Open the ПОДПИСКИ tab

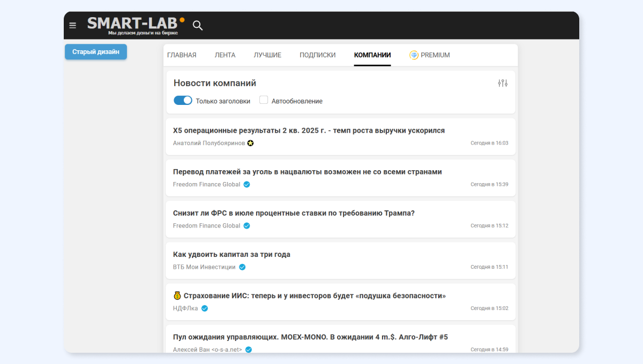318,55
